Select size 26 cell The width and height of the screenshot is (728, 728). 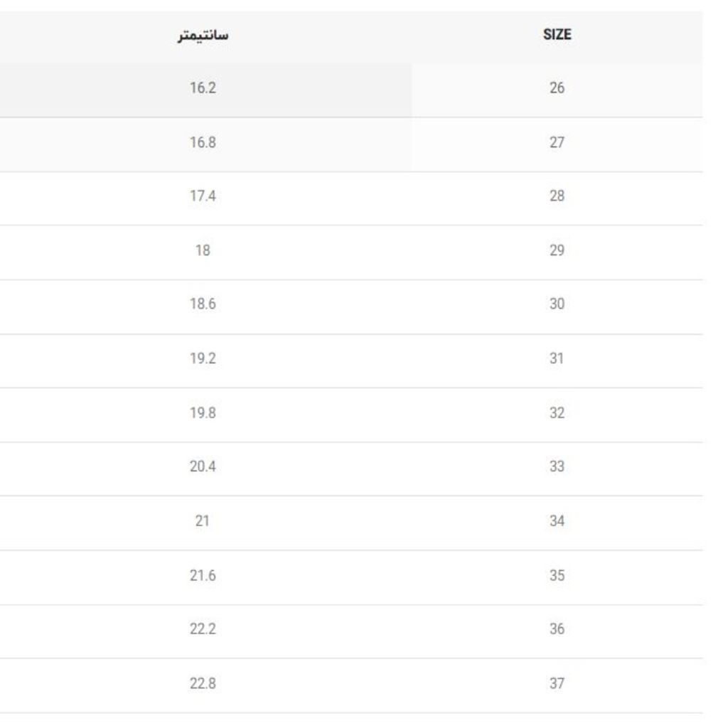557,87
